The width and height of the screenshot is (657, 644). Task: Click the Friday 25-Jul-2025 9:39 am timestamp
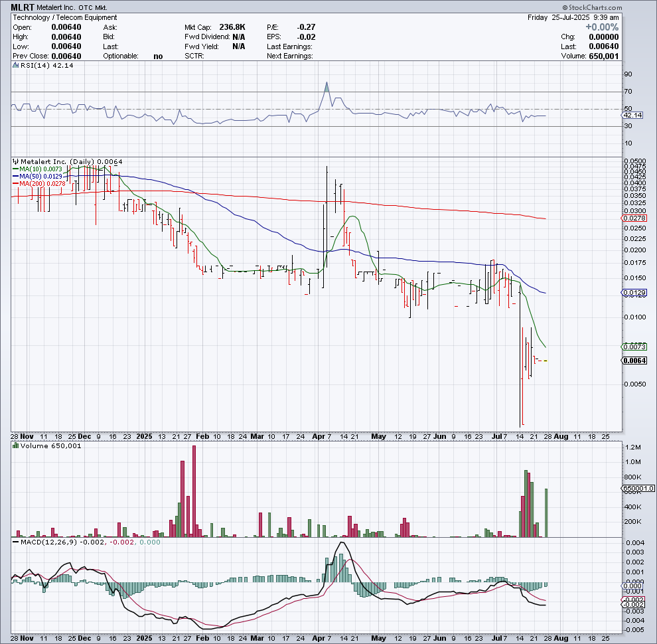(x=573, y=18)
